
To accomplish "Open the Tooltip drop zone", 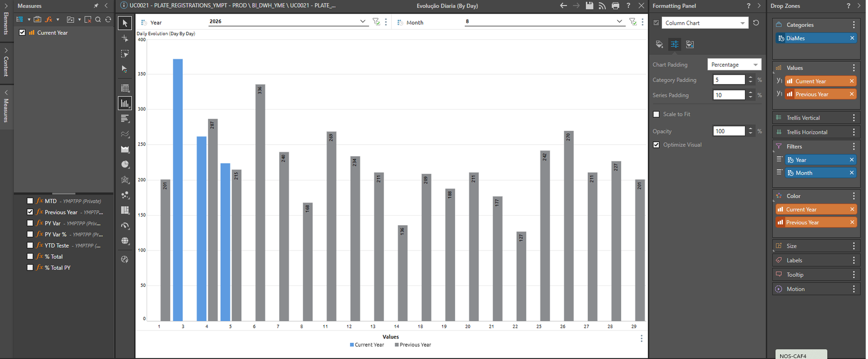I will 816,275.
